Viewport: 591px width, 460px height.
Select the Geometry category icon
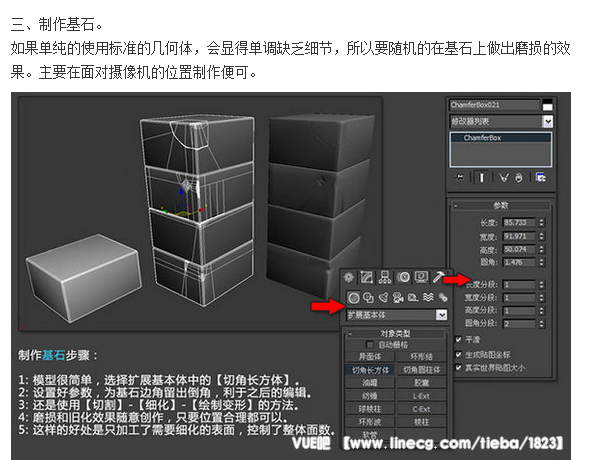pos(354,298)
